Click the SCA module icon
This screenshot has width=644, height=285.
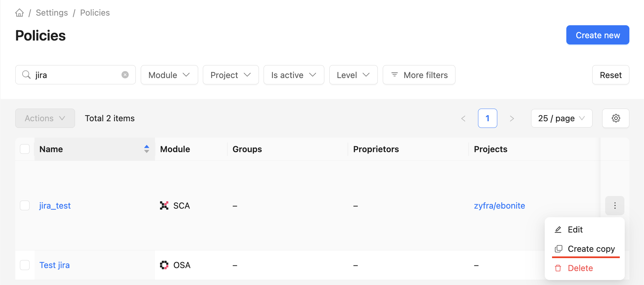click(x=164, y=206)
